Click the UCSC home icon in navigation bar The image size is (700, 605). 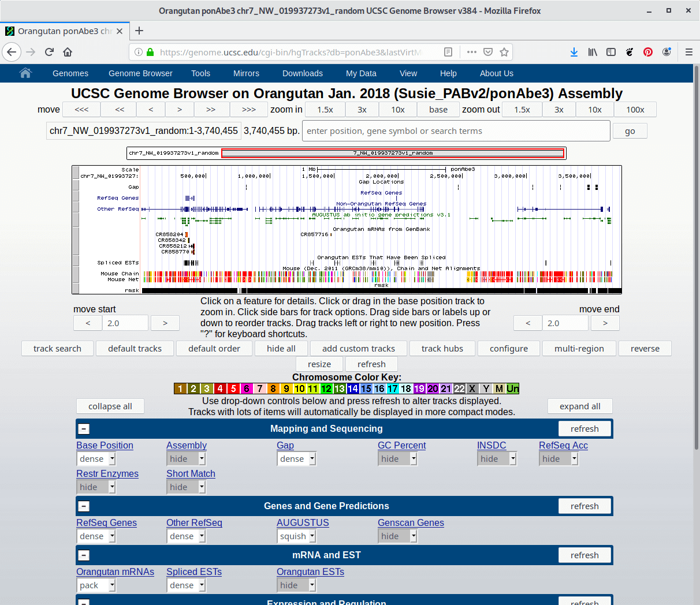coord(24,73)
